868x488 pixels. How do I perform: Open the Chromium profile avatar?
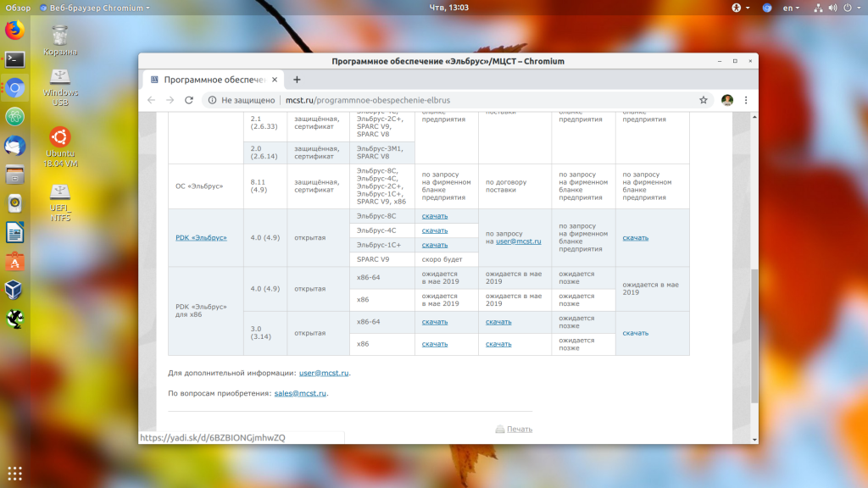click(x=726, y=100)
